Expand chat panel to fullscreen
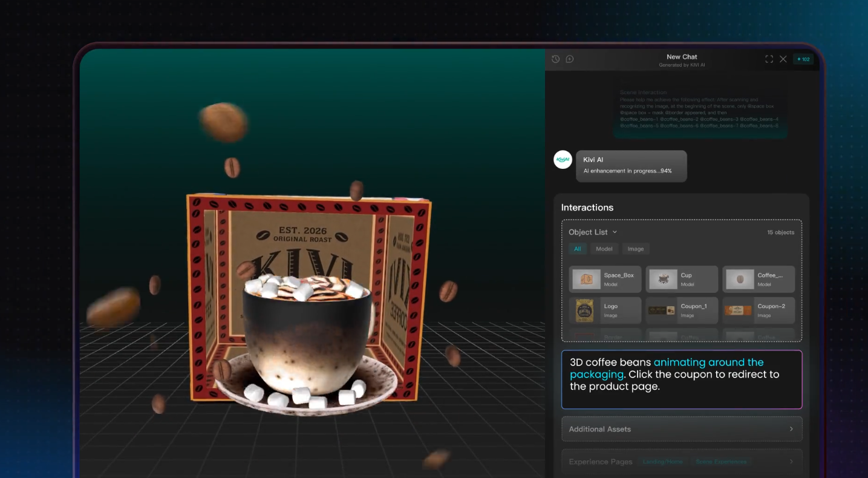Screen dimensions: 868x478 [769, 59]
